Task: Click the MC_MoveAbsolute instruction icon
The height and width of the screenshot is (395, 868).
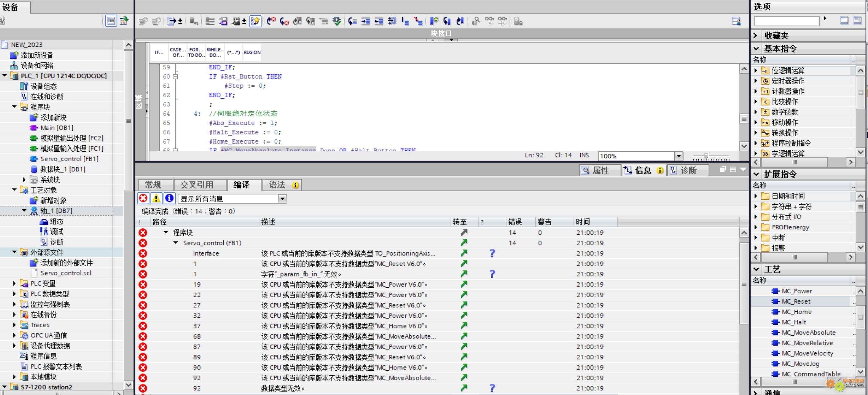Action: pos(775,332)
